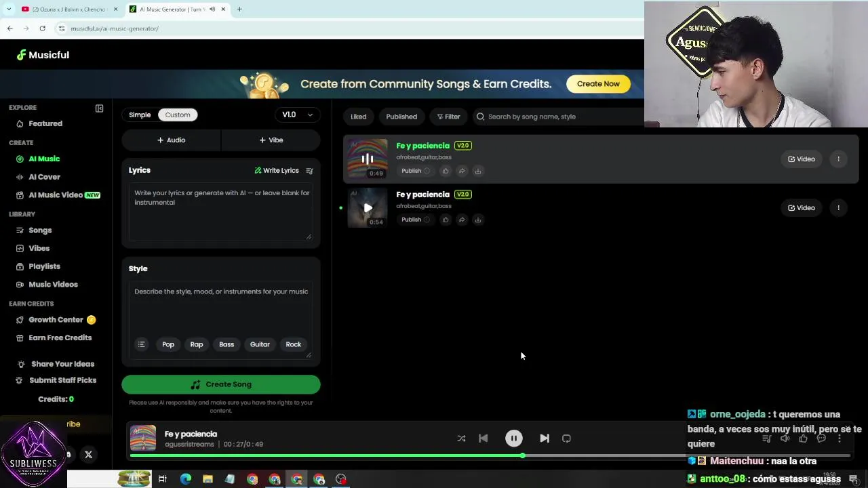Publish the first Fe y paciencia song
The height and width of the screenshot is (488, 868).
(415, 171)
